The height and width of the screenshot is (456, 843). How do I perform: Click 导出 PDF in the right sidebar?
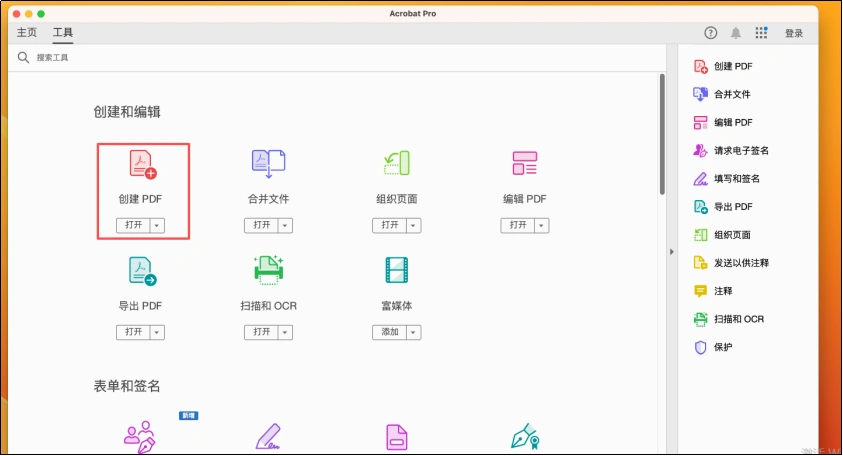724,206
